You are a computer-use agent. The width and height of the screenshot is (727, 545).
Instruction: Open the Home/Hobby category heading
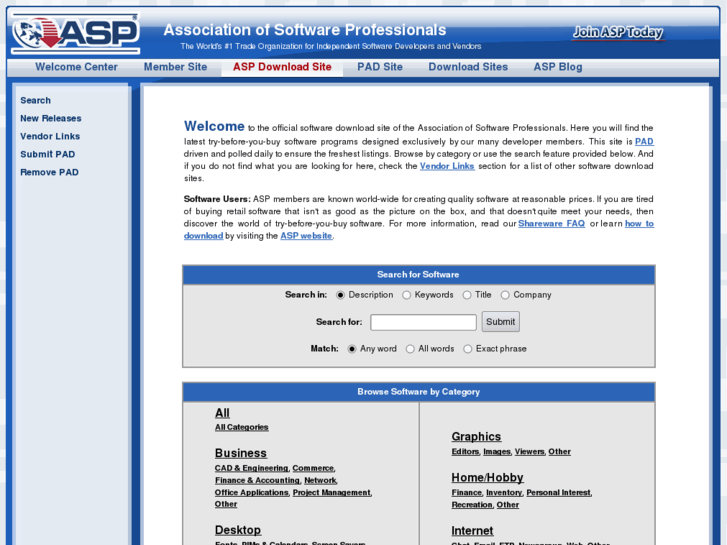click(487, 478)
